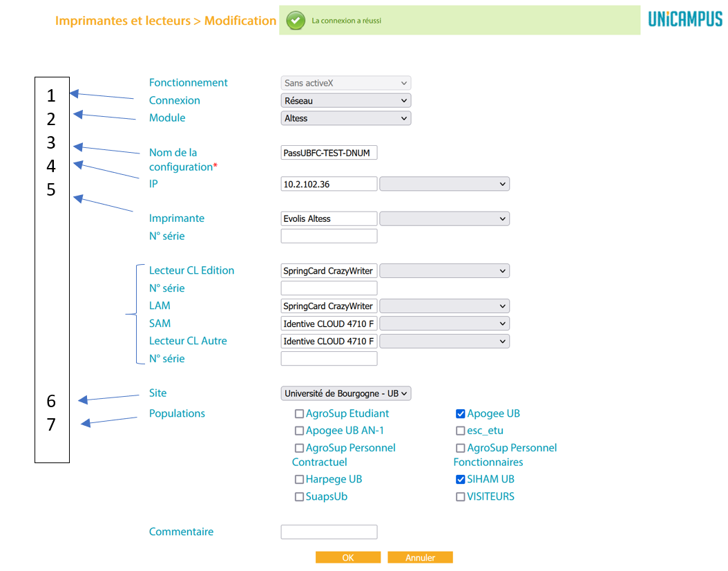Viewport: 728px width, 571px height.
Task: Click the green success checkmark icon
Action: pyautogui.click(x=296, y=21)
